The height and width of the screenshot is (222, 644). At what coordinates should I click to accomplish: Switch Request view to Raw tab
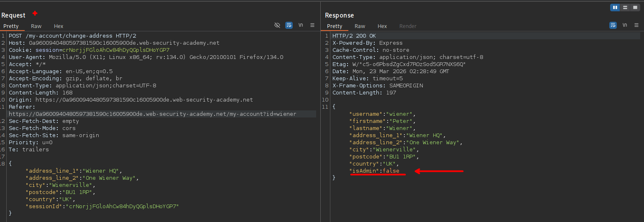coord(36,26)
